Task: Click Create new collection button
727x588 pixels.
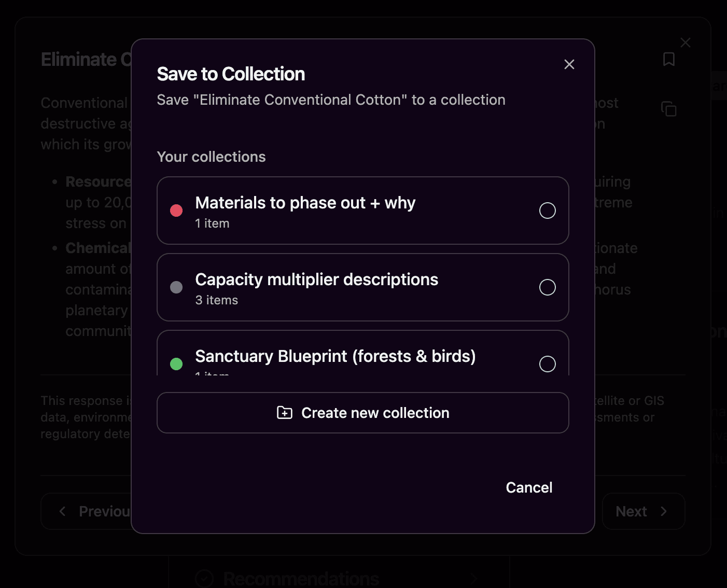Action: pyautogui.click(x=363, y=413)
